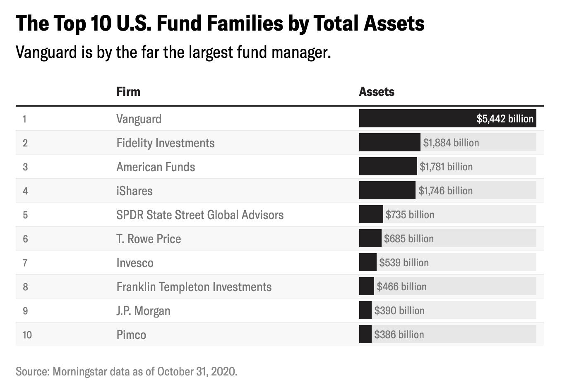Click the Vanguard firm name
The height and width of the screenshot is (392, 567).
[139, 119]
